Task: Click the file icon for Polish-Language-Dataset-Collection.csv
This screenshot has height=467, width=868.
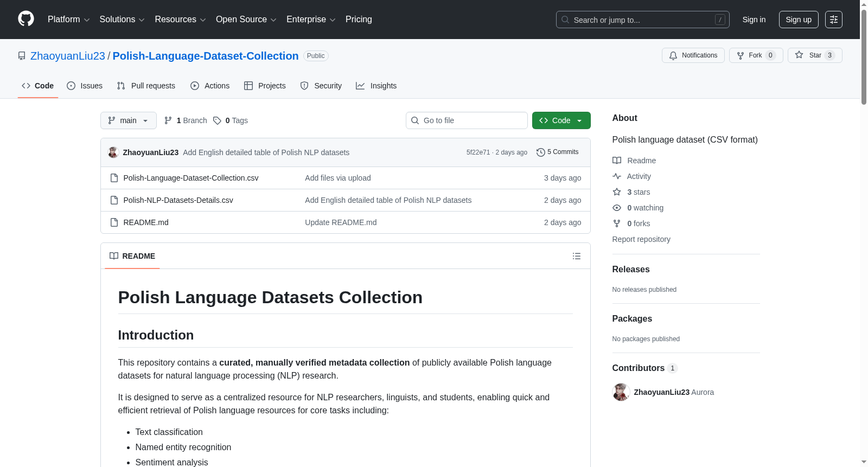Action: 114,178
